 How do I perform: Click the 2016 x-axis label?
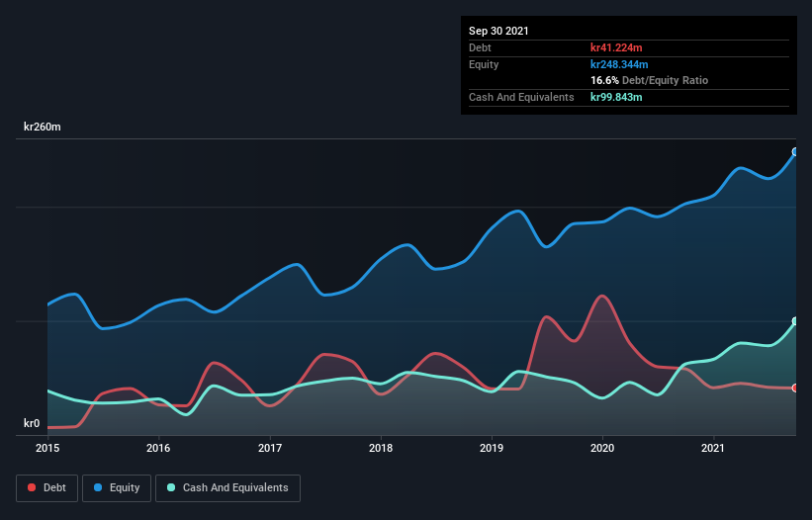click(158, 448)
